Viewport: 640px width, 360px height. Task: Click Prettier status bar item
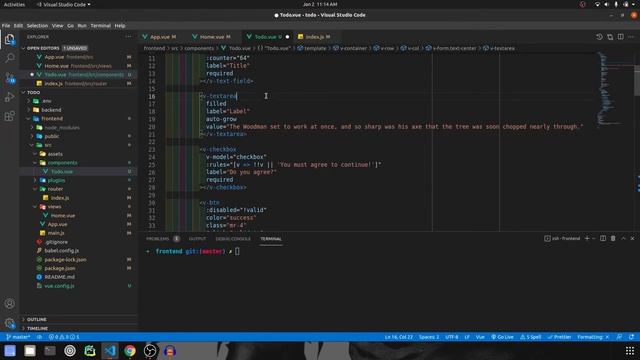(x=559, y=337)
